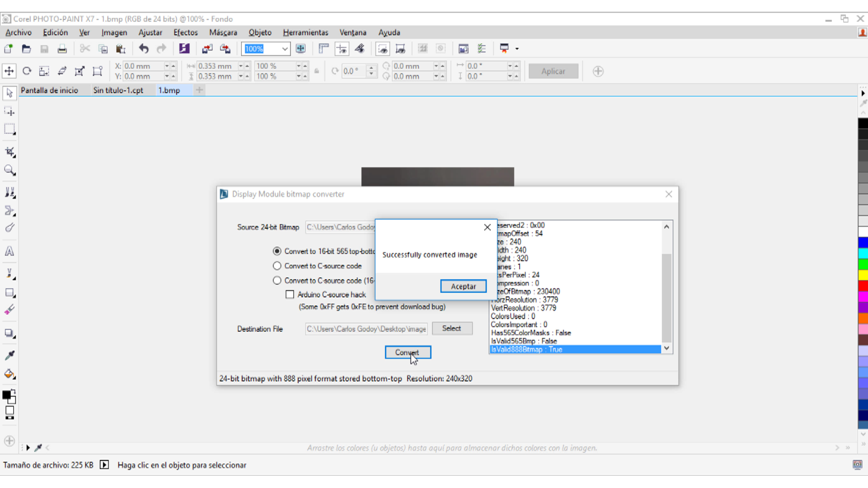This screenshot has height=488, width=868.
Task: Select the Eyedropper tool
Action: (x=9, y=355)
